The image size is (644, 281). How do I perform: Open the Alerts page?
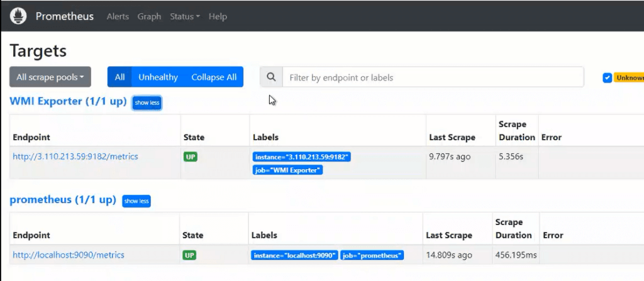pos(118,16)
